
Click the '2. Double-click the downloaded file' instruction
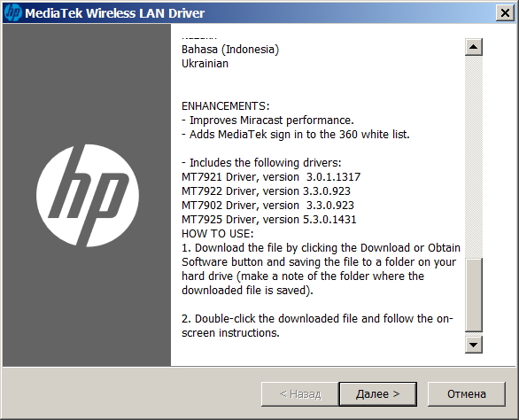coord(317,325)
